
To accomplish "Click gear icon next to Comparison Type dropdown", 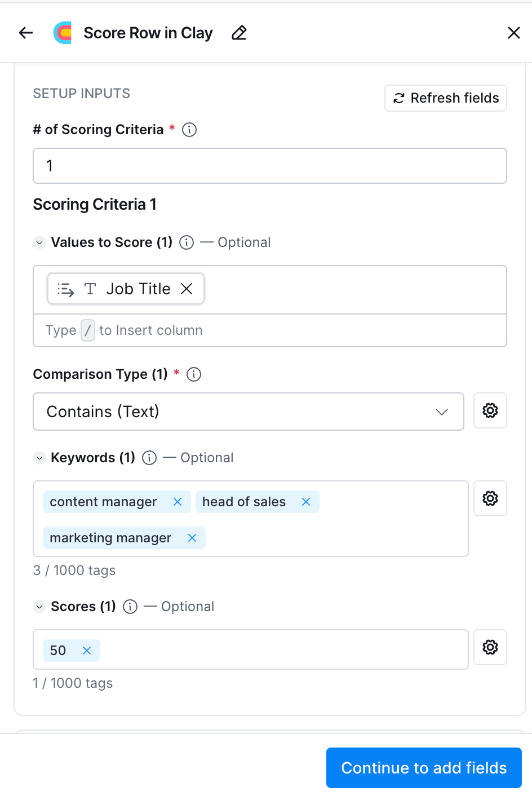I will pos(490,410).
